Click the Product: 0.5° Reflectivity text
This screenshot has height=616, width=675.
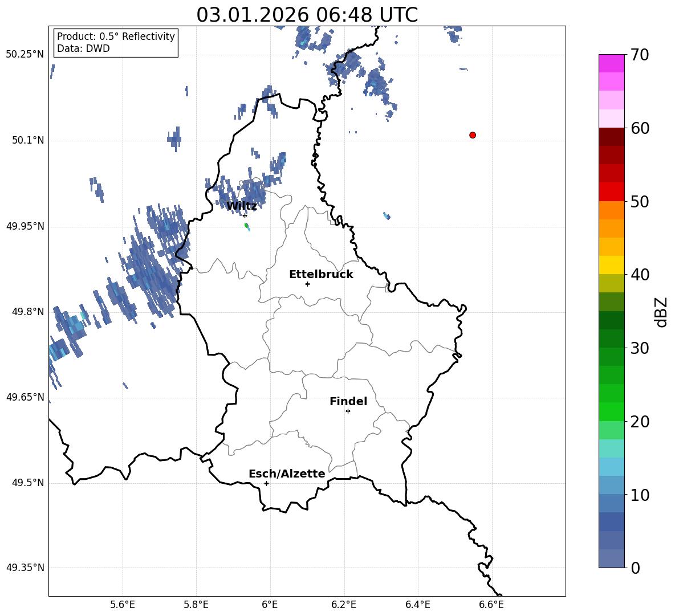[116, 36]
